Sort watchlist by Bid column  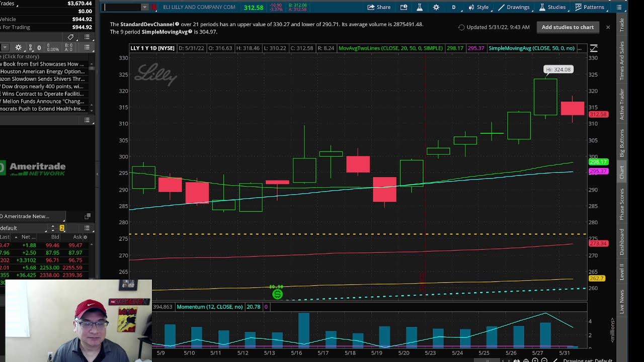coord(55,237)
